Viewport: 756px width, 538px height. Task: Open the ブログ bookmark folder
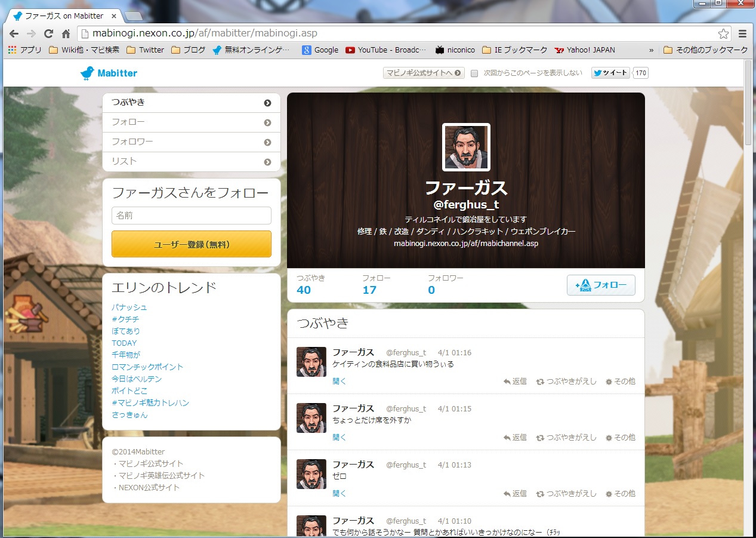[x=188, y=50]
